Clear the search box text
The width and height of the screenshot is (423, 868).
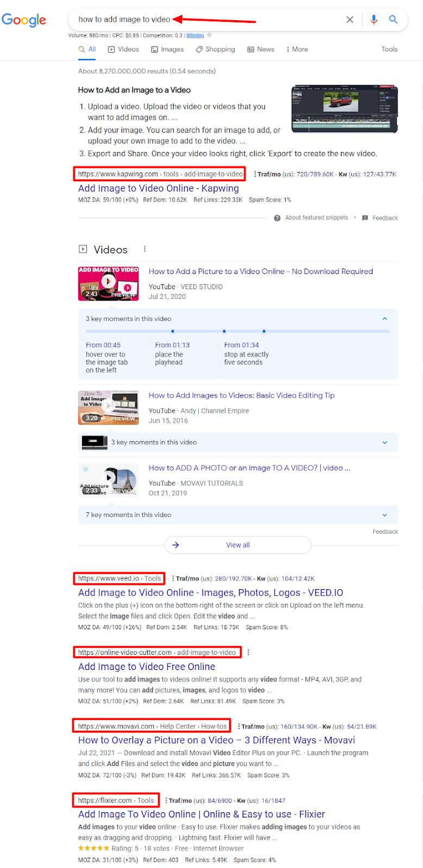[350, 20]
